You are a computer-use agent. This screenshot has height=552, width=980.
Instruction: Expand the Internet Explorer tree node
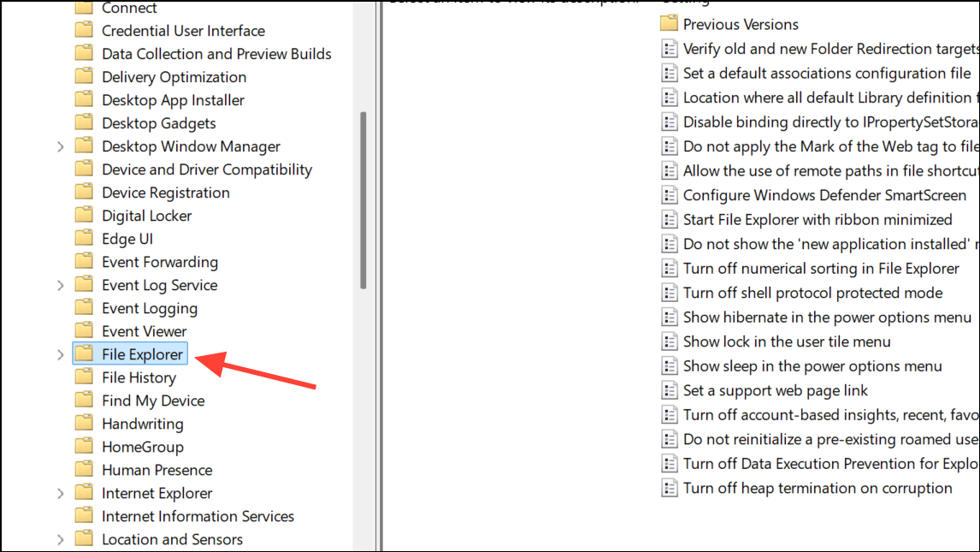tap(60, 493)
